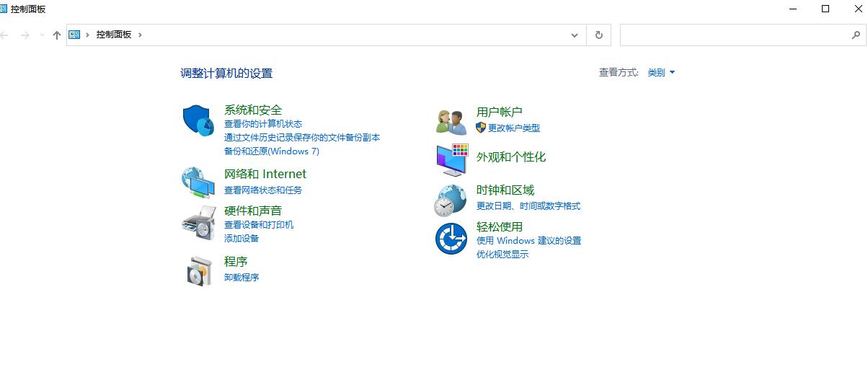Open the Appearance and Personalization monitor icon
Screen dimensions: 868x388
(x=452, y=159)
